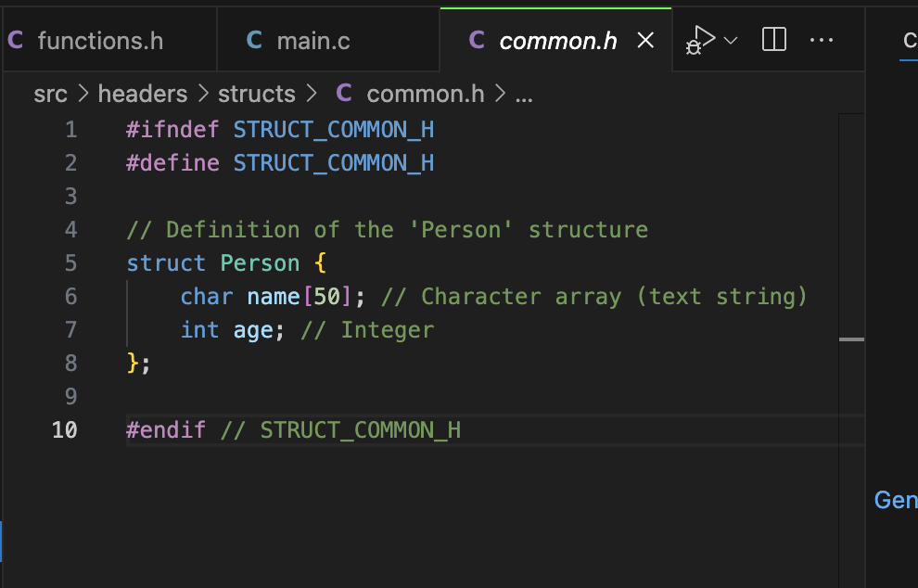
Task: Click the C file icon in the breadcrumb
Action: (344, 94)
